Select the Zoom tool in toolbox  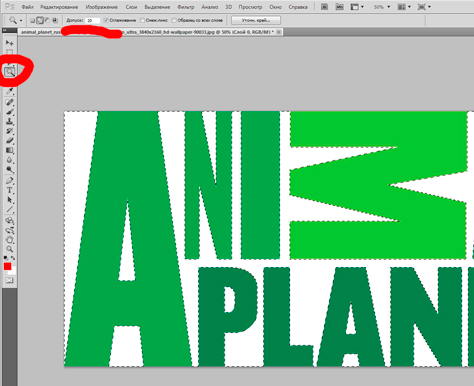tap(9, 249)
